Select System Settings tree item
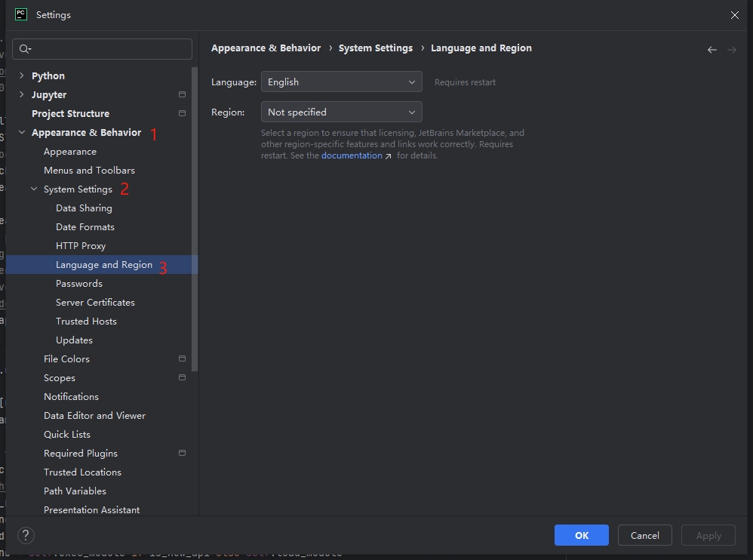This screenshot has width=753, height=560. click(x=78, y=189)
